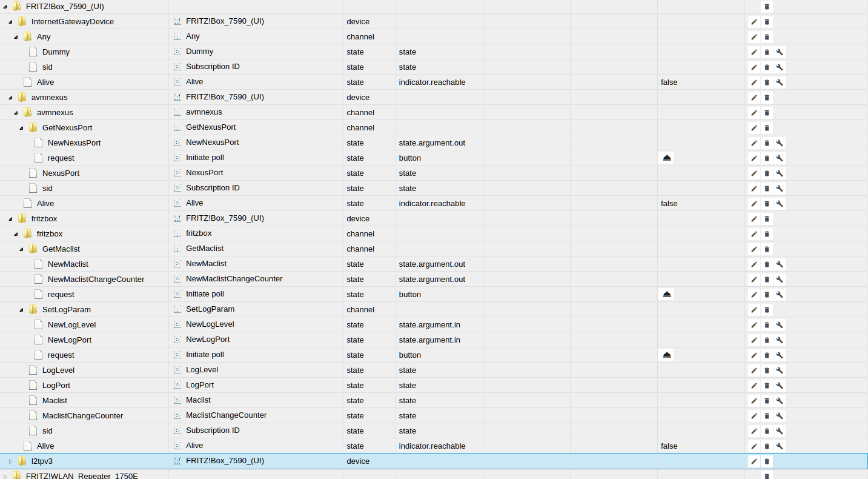Delete the top FRITZ!Box_7590_(UI) folder
868x479 pixels.
(x=767, y=7)
